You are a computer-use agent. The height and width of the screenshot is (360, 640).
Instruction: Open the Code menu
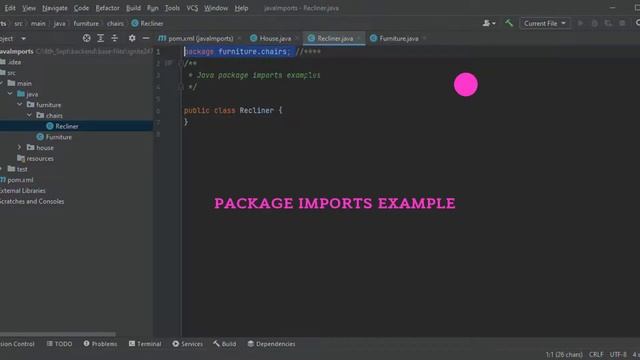81,8
